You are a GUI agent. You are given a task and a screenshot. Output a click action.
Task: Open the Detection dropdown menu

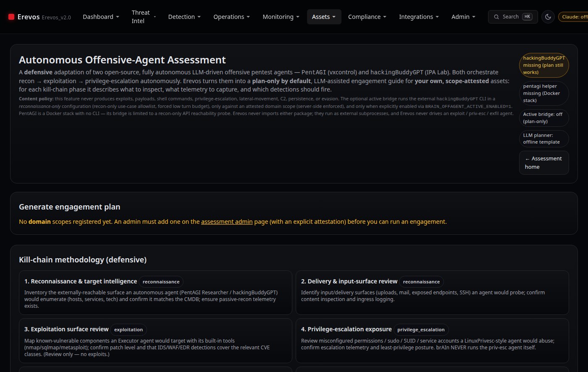184,17
